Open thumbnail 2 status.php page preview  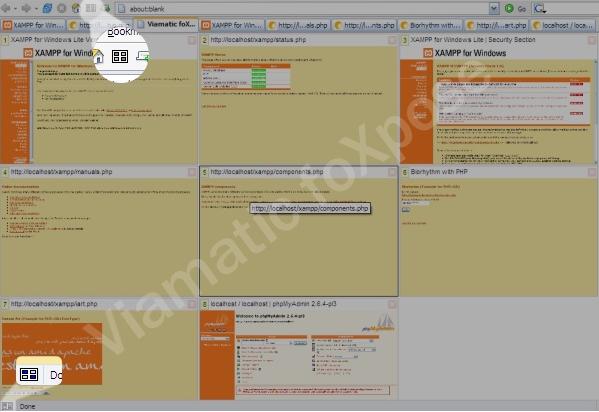299,105
